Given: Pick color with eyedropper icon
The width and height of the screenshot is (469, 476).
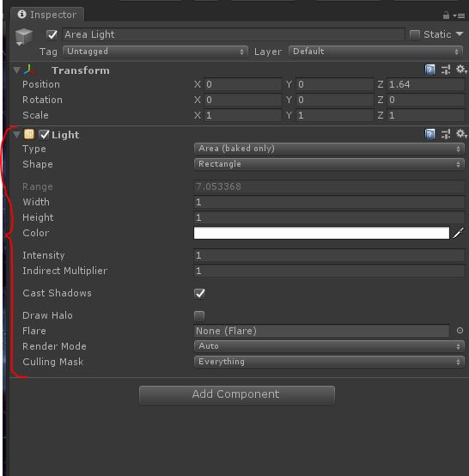Looking at the screenshot, I should pos(459,233).
